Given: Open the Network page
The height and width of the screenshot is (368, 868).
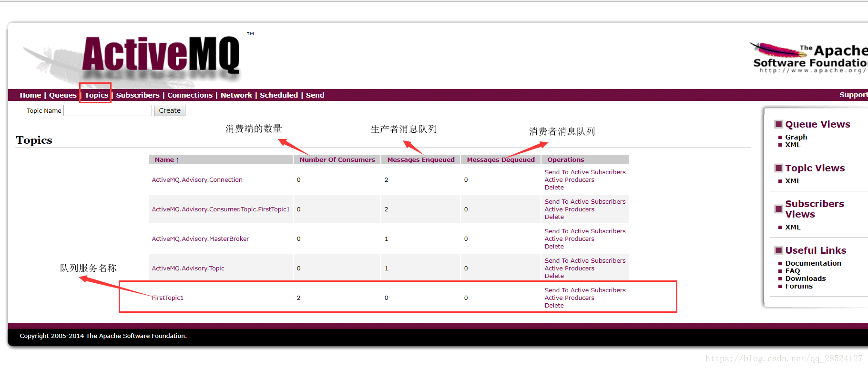Looking at the screenshot, I should (x=236, y=95).
